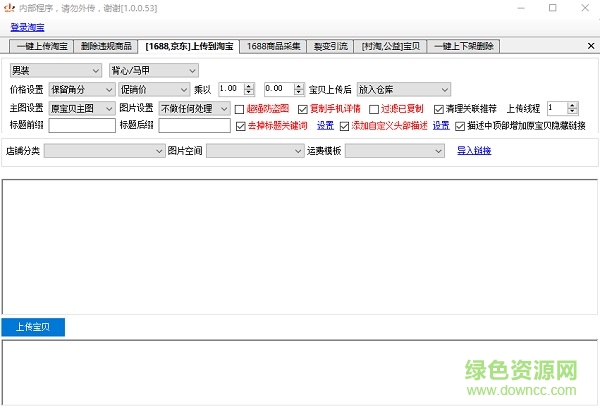Click the 登录淘宝 login link
Image resolution: width=600 pixels, height=409 pixels.
point(27,27)
